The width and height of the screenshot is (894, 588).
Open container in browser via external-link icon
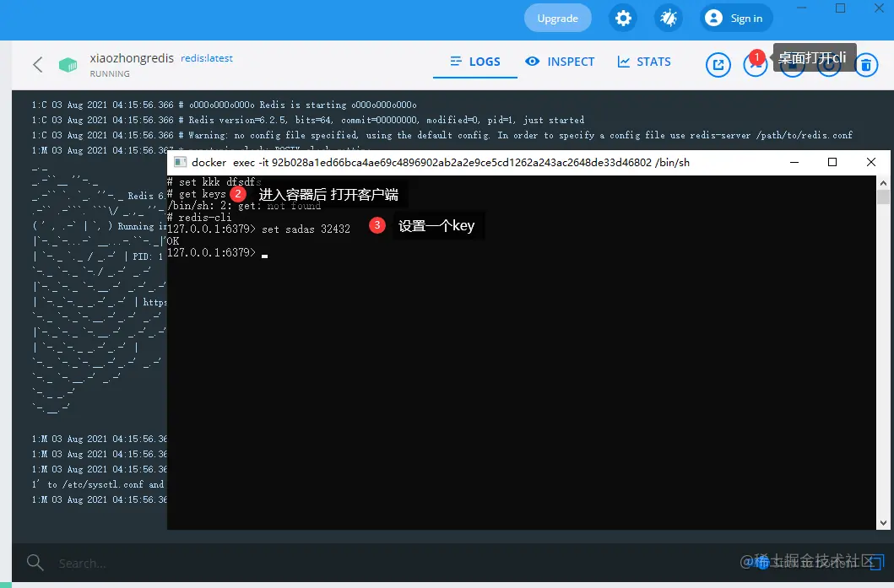(718, 65)
